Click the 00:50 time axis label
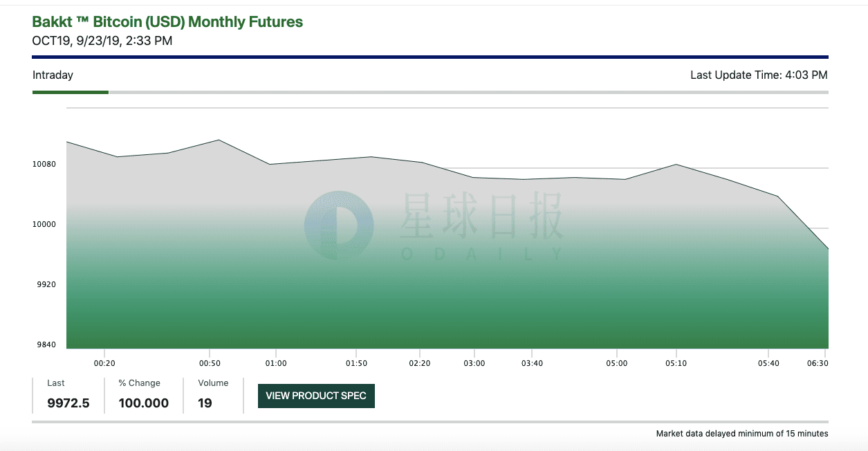Screen dimensions: 868x451 click(x=210, y=362)
